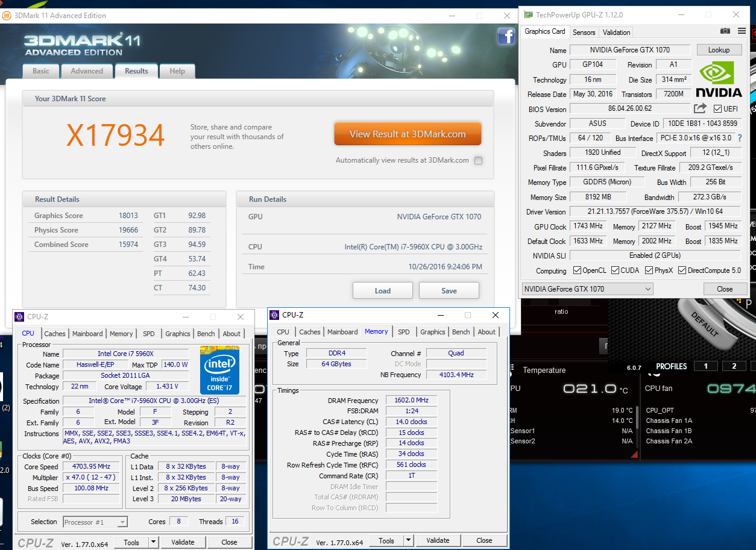
Task: Select PROFILES button 2 in the background app
Action: [x=734, y=366]
